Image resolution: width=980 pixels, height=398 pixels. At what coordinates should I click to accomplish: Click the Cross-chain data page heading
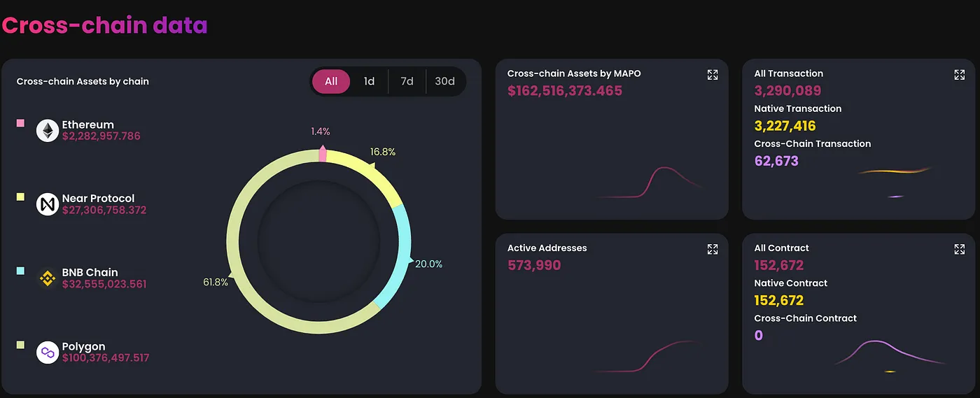(x=105, y=26)
